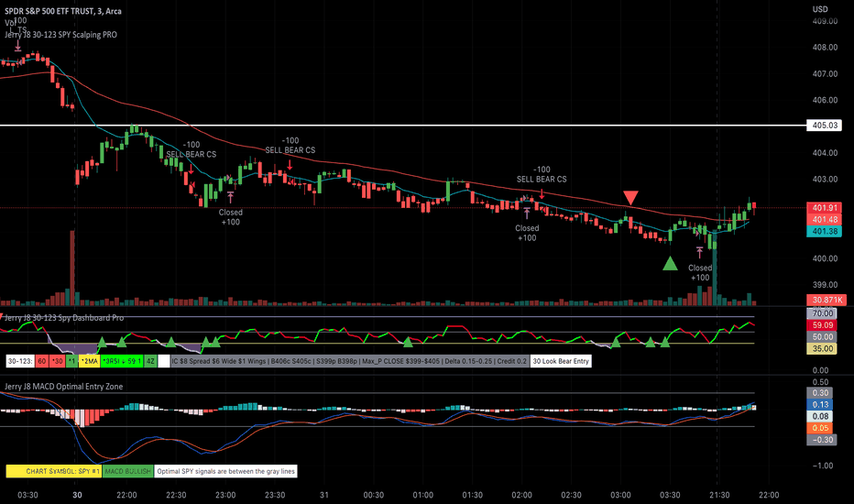Click the yellow CHART SYMBOL: SPY #1 cell
Image resolution: width=854 pixels, height=504 pixels.
[54, 471]
